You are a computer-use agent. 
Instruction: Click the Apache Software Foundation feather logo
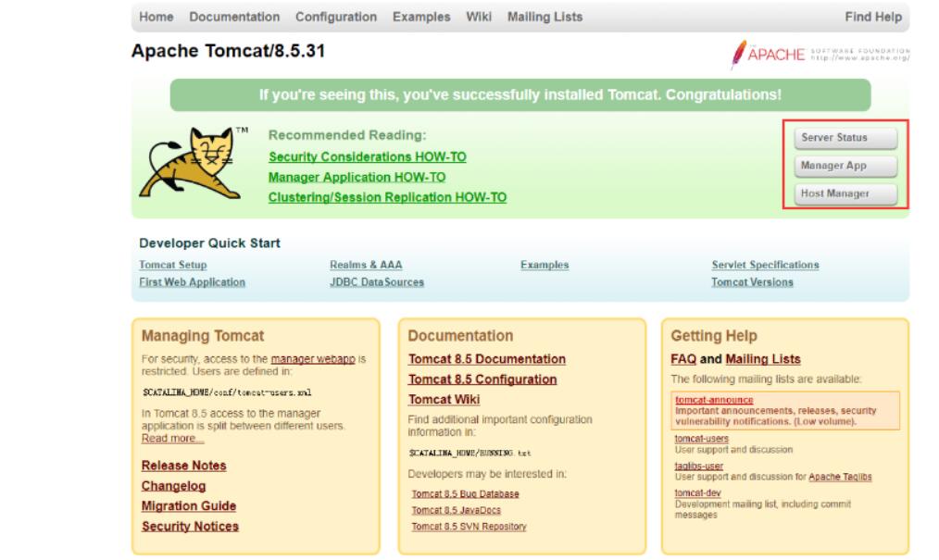click(820, 55)
